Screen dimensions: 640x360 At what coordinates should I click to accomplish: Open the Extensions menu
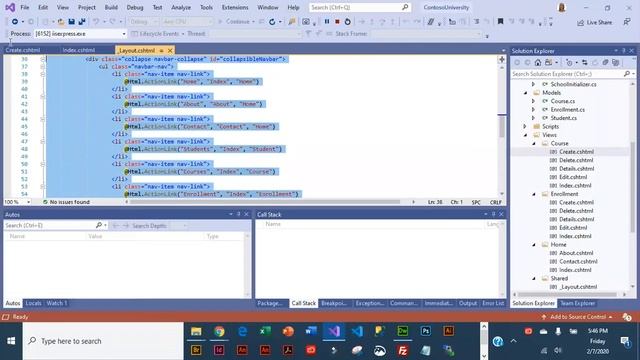tap(235, 7)
